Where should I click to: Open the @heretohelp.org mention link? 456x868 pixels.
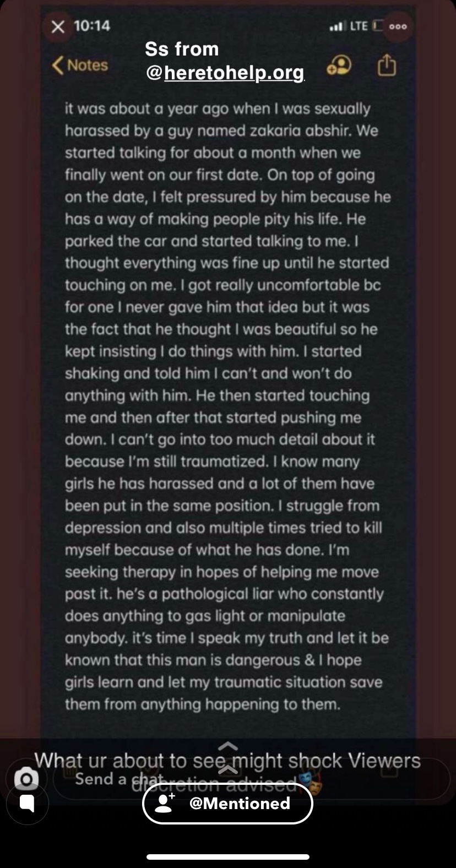[225, 72]
